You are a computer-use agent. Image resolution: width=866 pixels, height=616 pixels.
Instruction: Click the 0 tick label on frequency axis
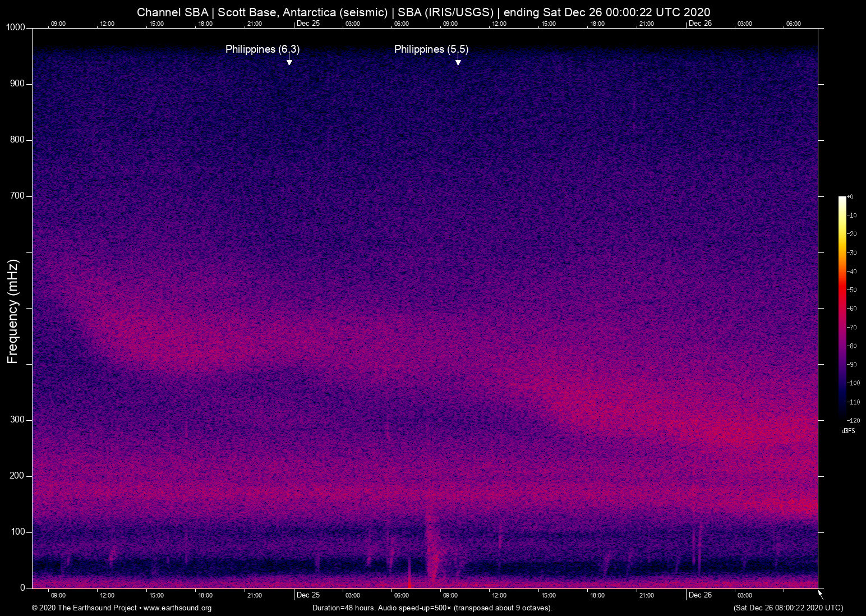22,588
